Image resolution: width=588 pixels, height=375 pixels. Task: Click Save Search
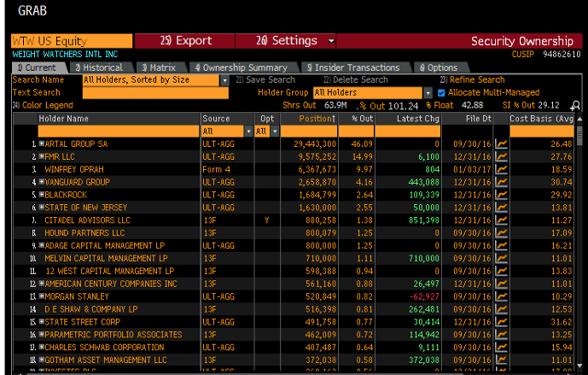tap(266, 80)
